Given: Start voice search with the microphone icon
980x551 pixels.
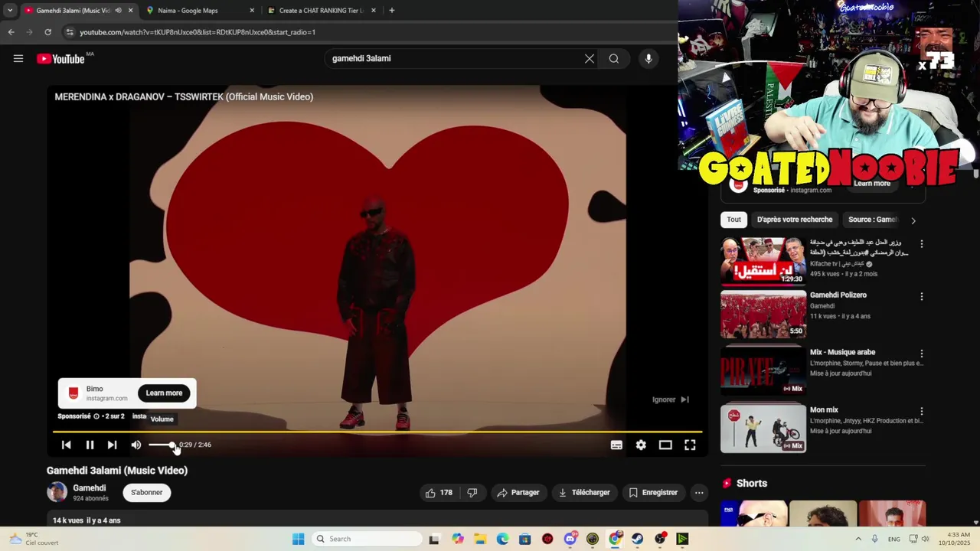Looking at the screenshot, I should coord(648,58).
